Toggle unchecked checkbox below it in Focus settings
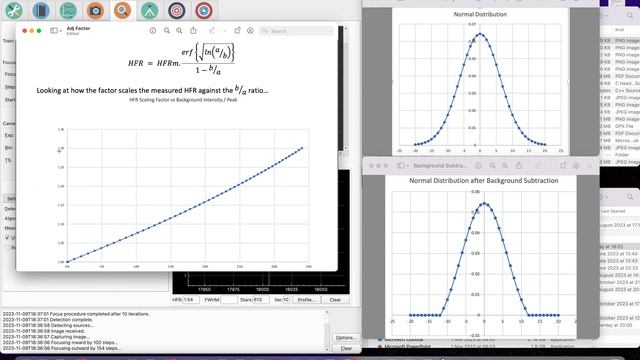The height and width of the screenshot is (360, 640). (x=7, y=247)
